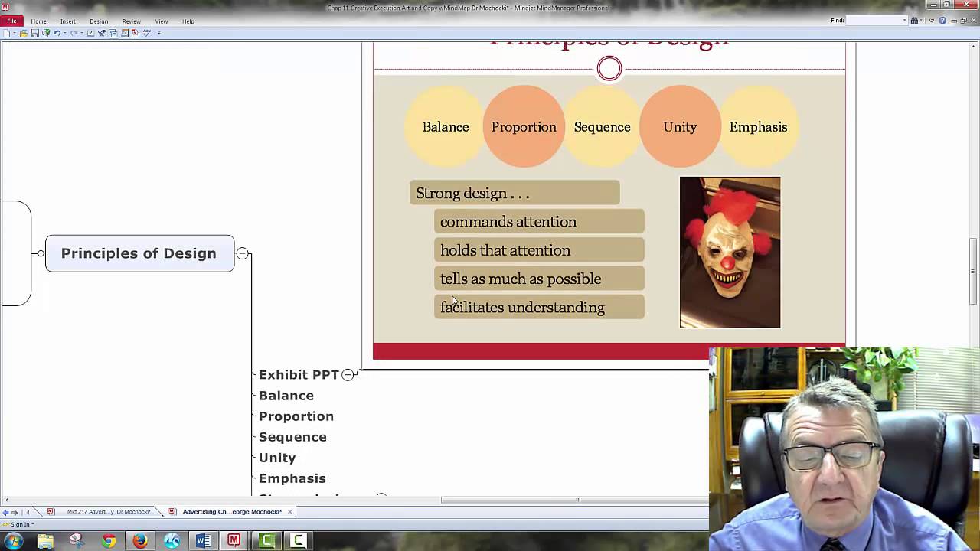This screenshot has width=980, height=551.
Task: Click the 'facilitates understanding' text box
Action: [x=539, y=307]
